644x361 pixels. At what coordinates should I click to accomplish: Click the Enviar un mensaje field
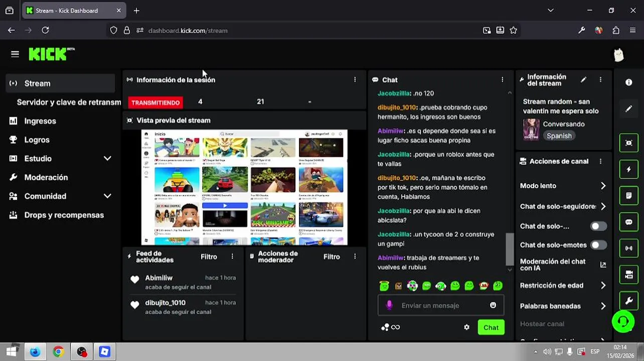(x=441, y=305)
